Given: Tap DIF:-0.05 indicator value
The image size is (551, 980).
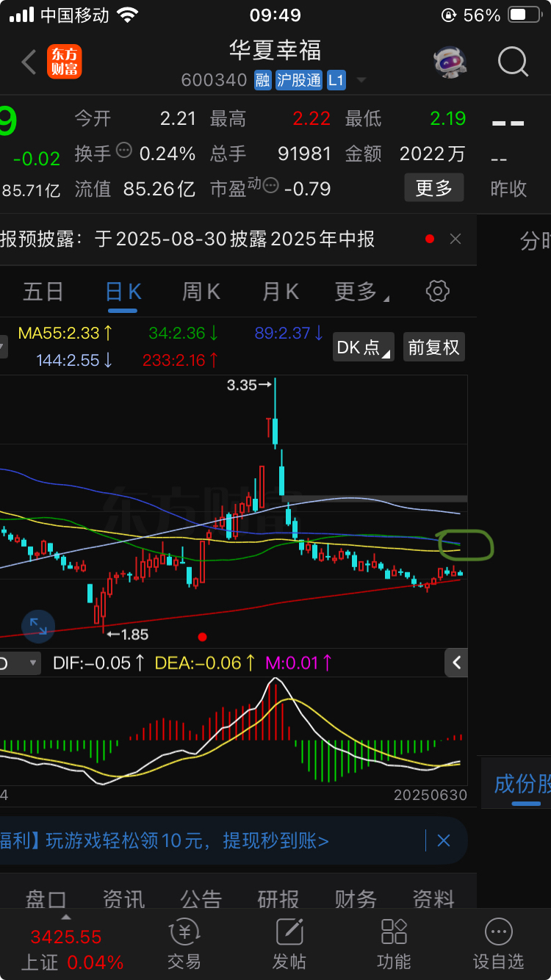Looking at the screenshot, I should tap(98, 663).
